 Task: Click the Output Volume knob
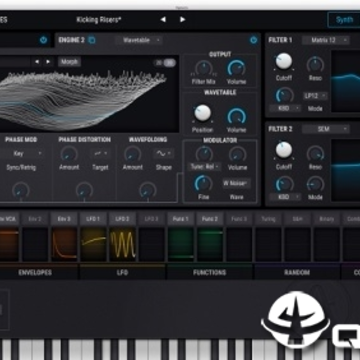(237, 68)
